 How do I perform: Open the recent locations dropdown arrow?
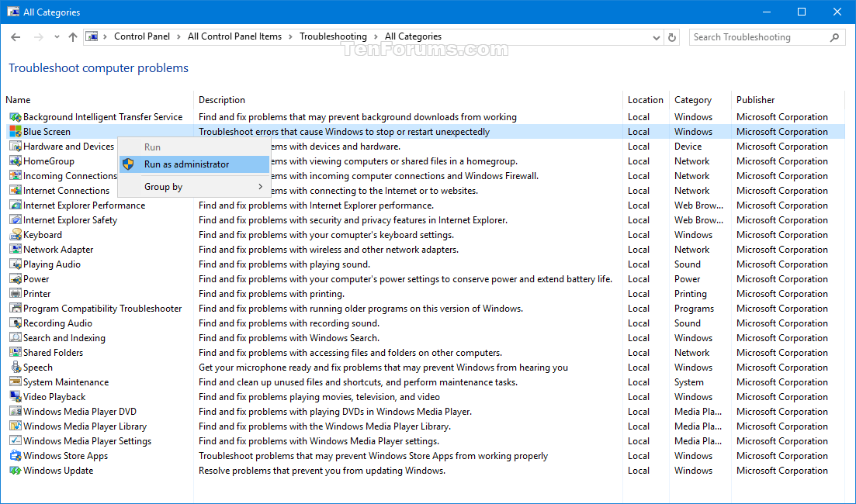coord(57,37)
